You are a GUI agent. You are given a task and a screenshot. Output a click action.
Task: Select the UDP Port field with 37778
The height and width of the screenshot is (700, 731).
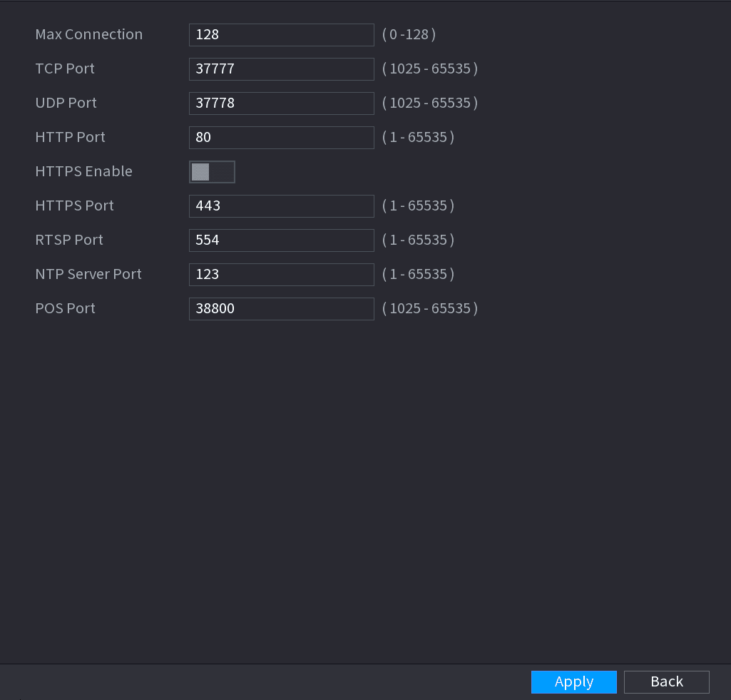tap(281, 103)
